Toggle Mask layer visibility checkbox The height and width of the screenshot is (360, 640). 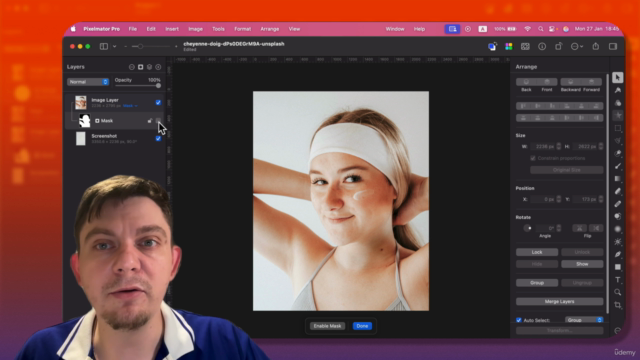pos(158,121)
